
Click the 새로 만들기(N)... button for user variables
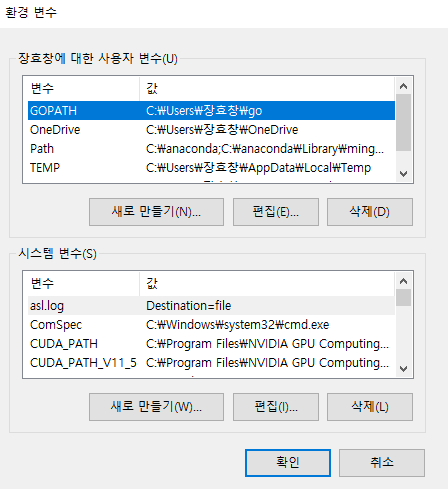tap(156, 212)
